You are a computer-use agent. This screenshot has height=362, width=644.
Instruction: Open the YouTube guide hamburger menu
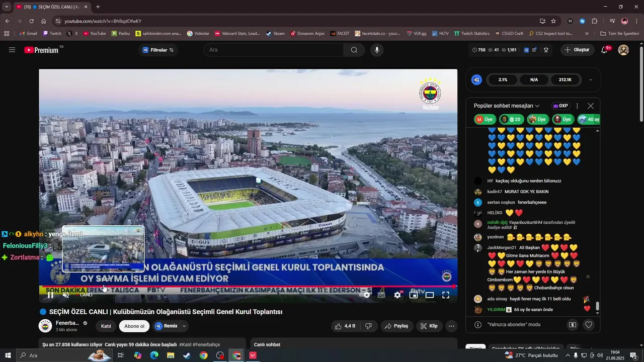12,50
